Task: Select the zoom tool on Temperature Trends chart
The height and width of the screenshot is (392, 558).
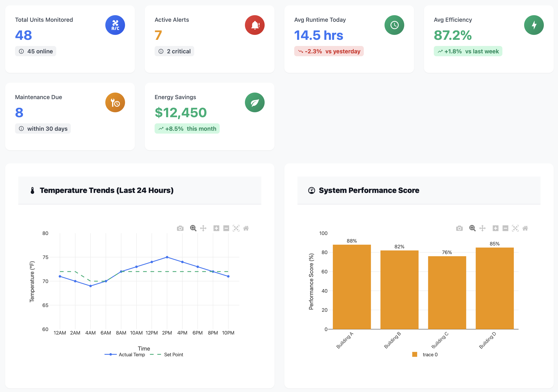Action: click(193, 228)
